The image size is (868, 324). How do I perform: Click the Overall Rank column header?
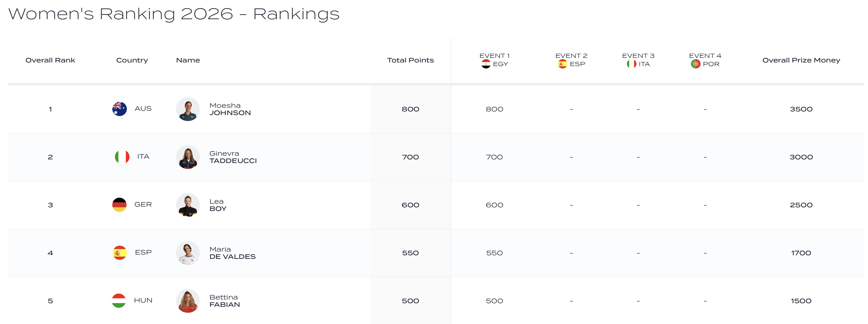[x=50, y=61]
